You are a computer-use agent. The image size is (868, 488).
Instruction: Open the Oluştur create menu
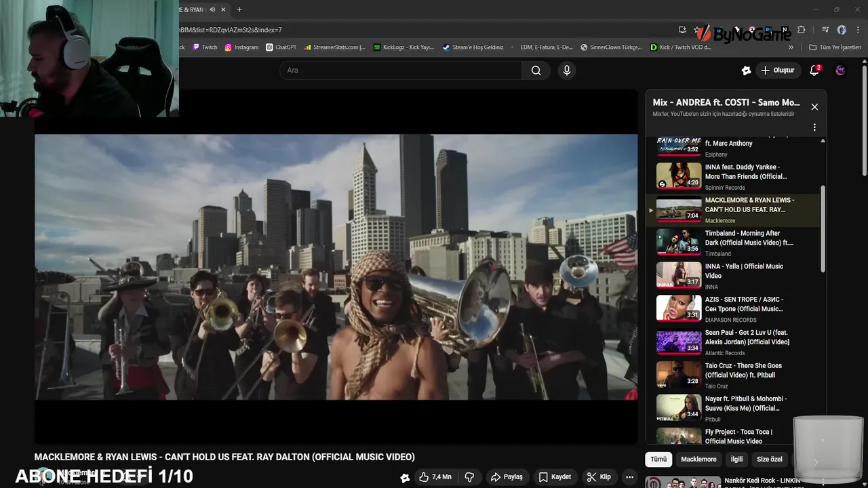(777, 70)
